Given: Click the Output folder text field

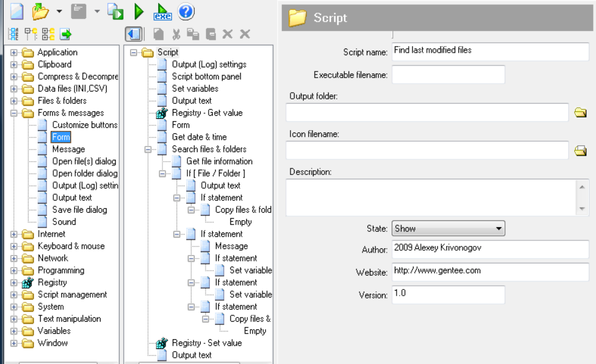Looking at the screenshot, I should click(x=427, y=113).
